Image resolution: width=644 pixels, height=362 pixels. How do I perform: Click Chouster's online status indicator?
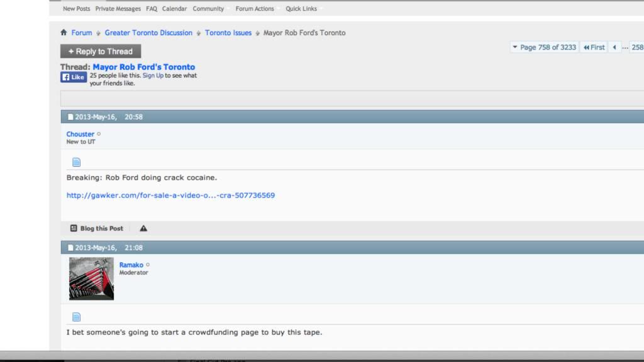pos(99,134)
